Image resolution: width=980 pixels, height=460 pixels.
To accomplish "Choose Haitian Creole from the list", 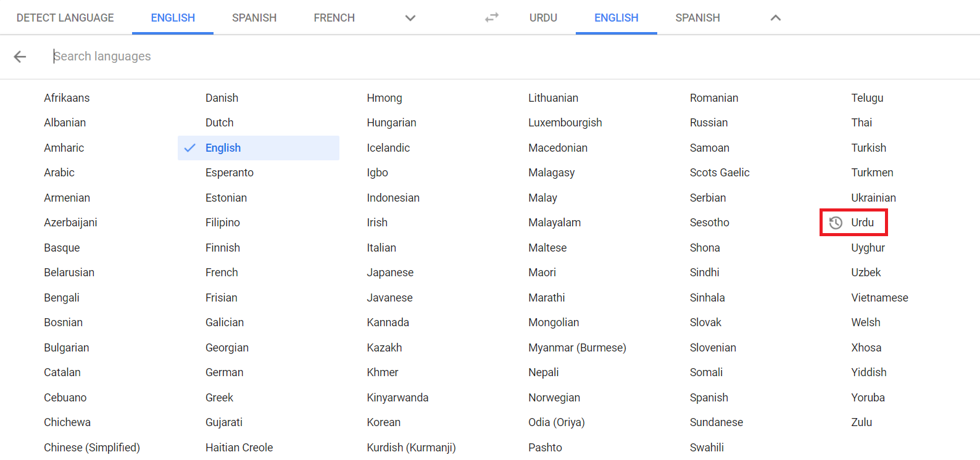I will tap(239, 447).
